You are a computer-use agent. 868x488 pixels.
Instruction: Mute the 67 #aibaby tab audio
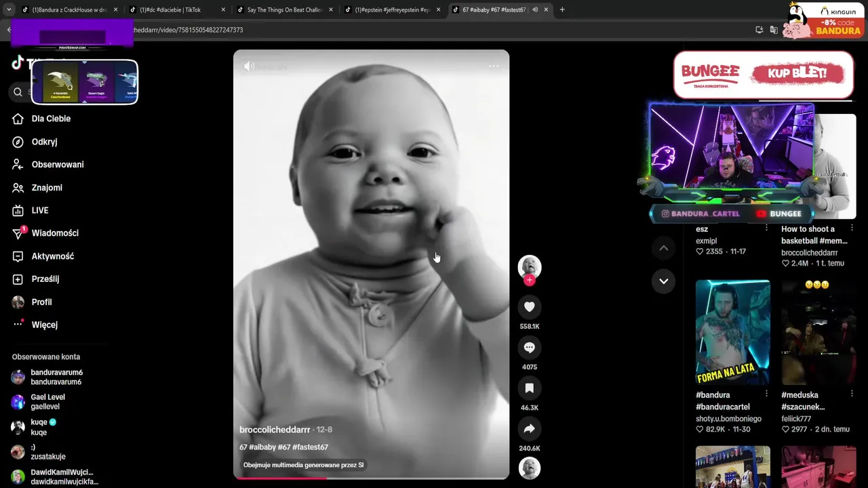[x=535, y=10]
